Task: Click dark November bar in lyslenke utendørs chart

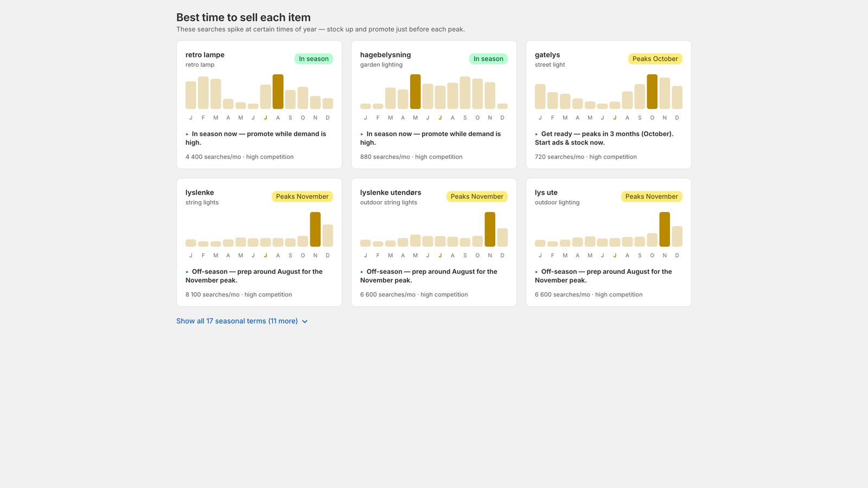Action: [x=490, y=229]
